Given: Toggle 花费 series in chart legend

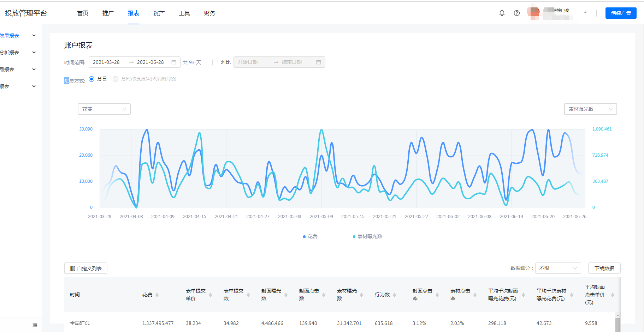Looking at the screenshot, I should 310,236.
